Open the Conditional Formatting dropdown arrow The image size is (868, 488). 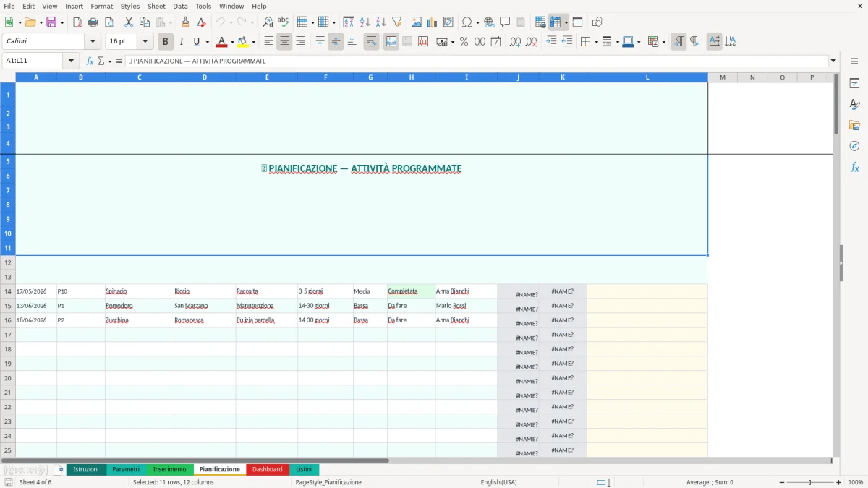[663, 42]
